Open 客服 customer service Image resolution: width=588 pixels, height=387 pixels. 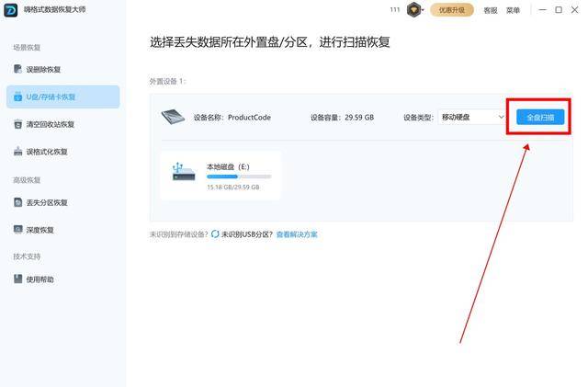(490, 10)
